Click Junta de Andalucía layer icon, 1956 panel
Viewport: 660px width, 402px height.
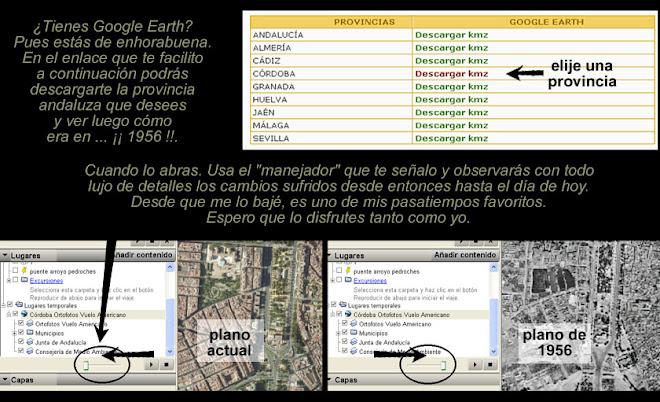354,341
